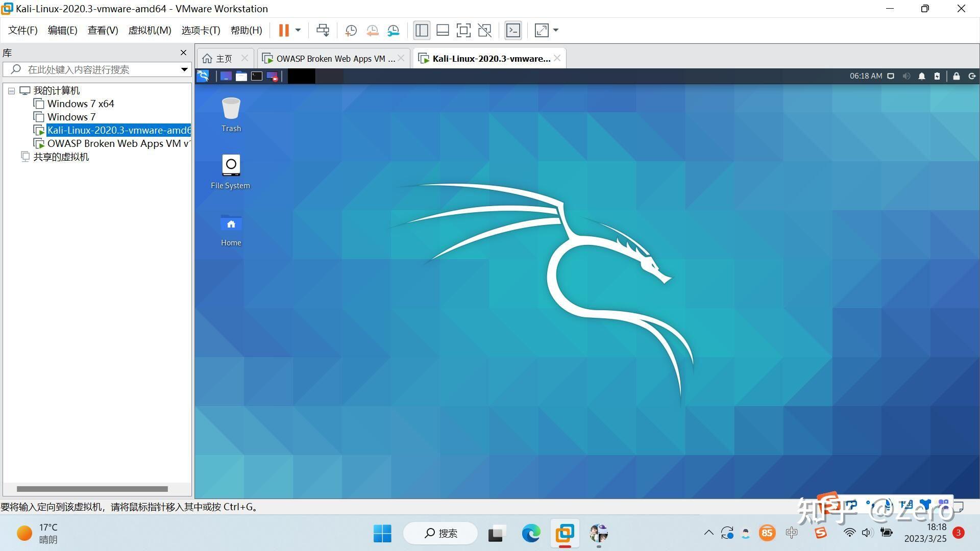Click the VMware Workstation taskbar icon

coord(565,534)
